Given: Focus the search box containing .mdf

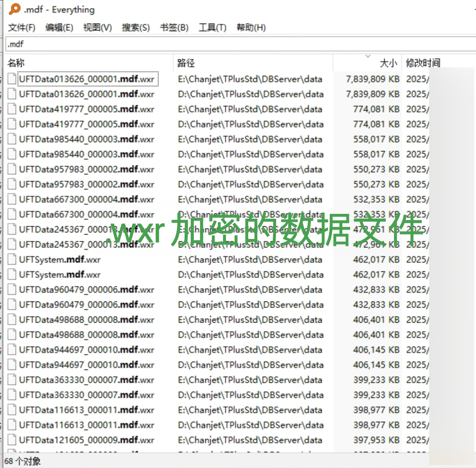Looking at the screenshot, I should tap(240, 44).
